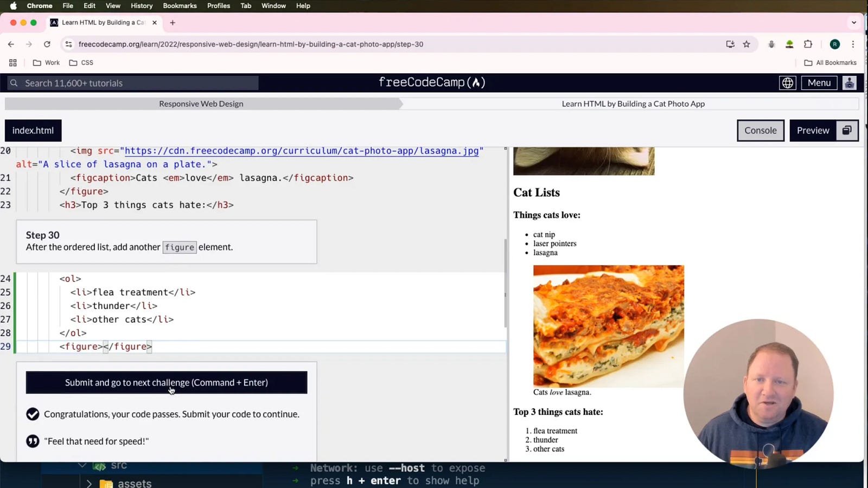Submit and go to next challenge
This screenshot has width=868, height=488.
point(167,383)
